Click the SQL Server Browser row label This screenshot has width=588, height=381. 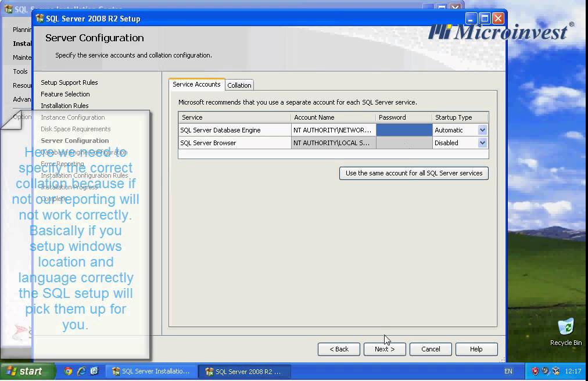point(208,143)
